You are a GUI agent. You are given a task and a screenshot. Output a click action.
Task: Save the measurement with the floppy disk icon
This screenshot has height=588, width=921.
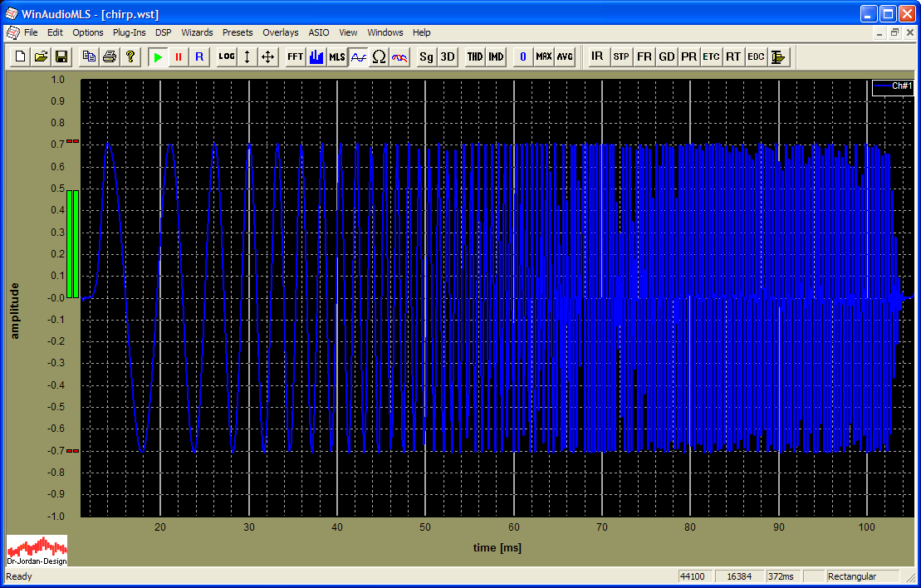pyautogui.click(x=61, y=57)
